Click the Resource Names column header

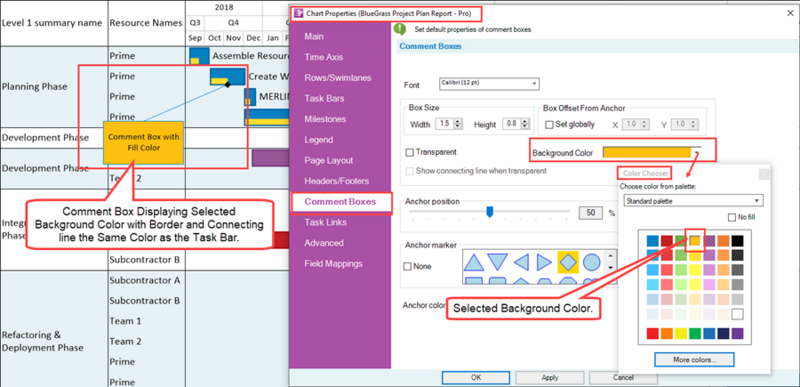pos(146,23)
